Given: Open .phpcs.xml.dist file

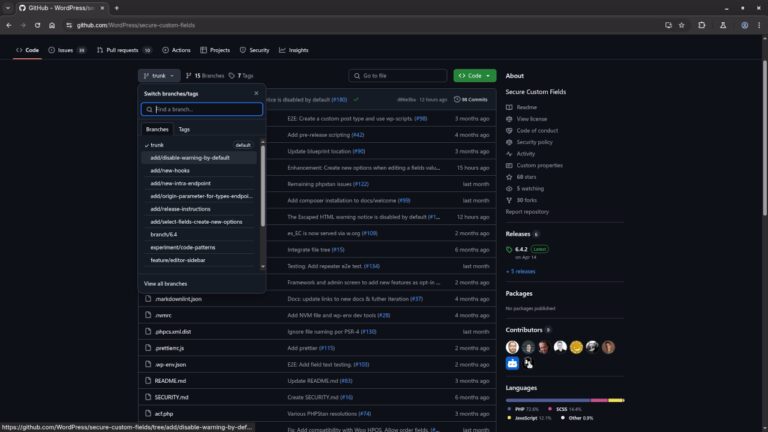Looking at the screenshot, I should 173,332.
